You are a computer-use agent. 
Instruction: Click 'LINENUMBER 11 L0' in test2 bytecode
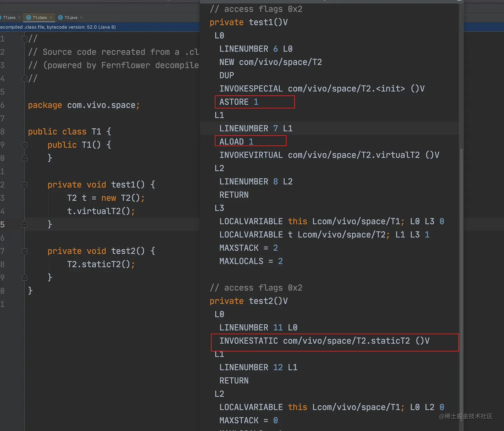(258, 328)
